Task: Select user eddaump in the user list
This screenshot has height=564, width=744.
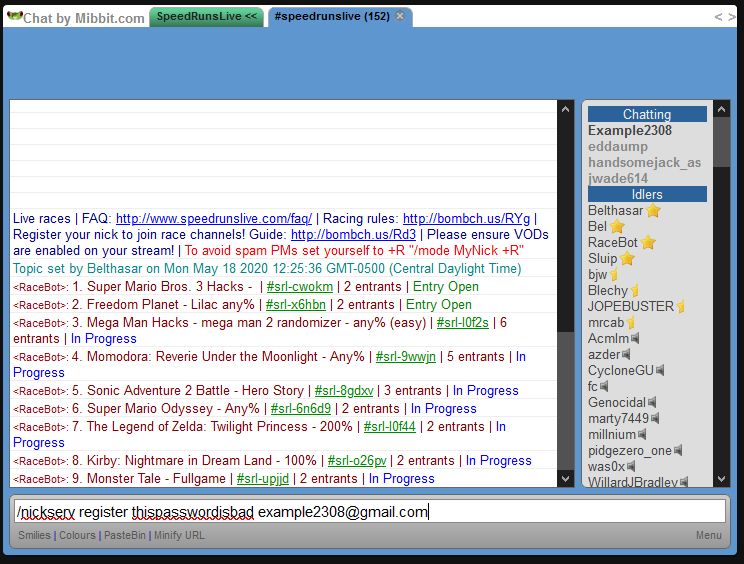Action: (618, 147)
